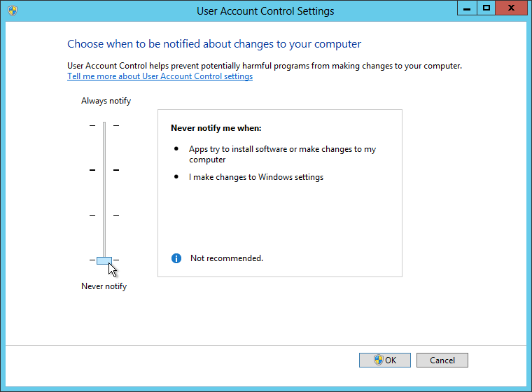Click the shield icon on the OK button
532x392 pixels.
pos(379,360)
